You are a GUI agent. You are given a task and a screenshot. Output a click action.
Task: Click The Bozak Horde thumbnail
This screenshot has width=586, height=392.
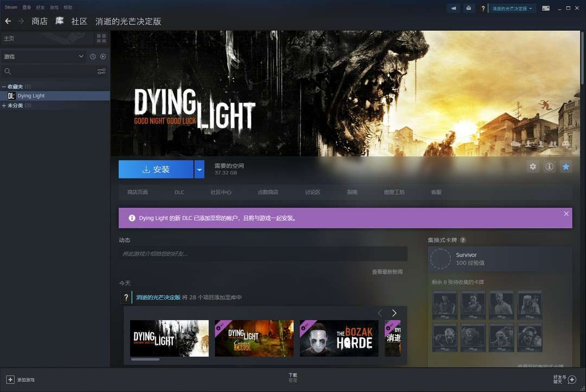tap(339, 338)
